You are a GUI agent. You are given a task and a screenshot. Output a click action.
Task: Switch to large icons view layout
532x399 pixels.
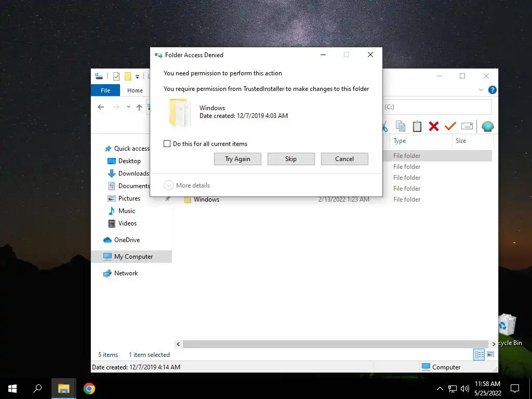click(490, 354)
